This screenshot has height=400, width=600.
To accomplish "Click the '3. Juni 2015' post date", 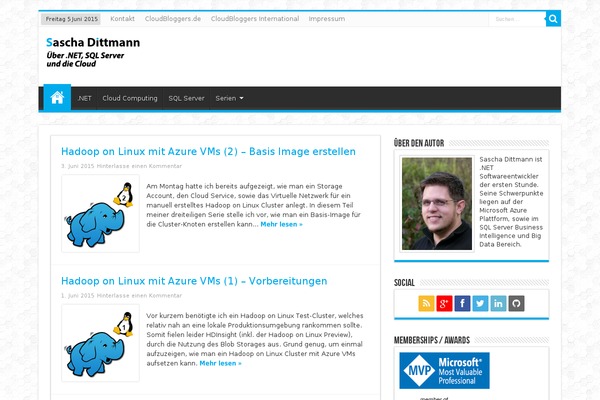I will 78,166.
